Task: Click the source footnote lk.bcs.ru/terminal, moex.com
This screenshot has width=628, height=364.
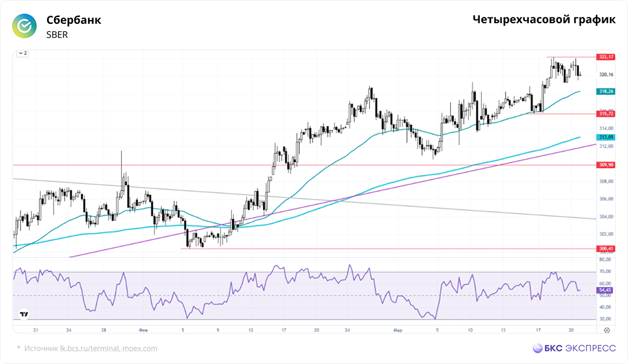Action: [109, 348]
